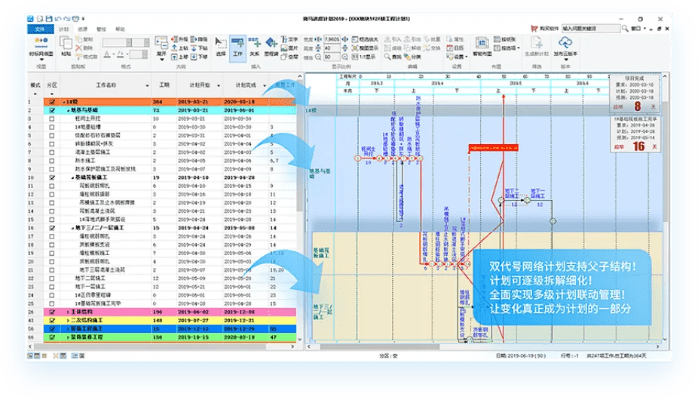Select the 关系 insert relation tool

[255, 47]
